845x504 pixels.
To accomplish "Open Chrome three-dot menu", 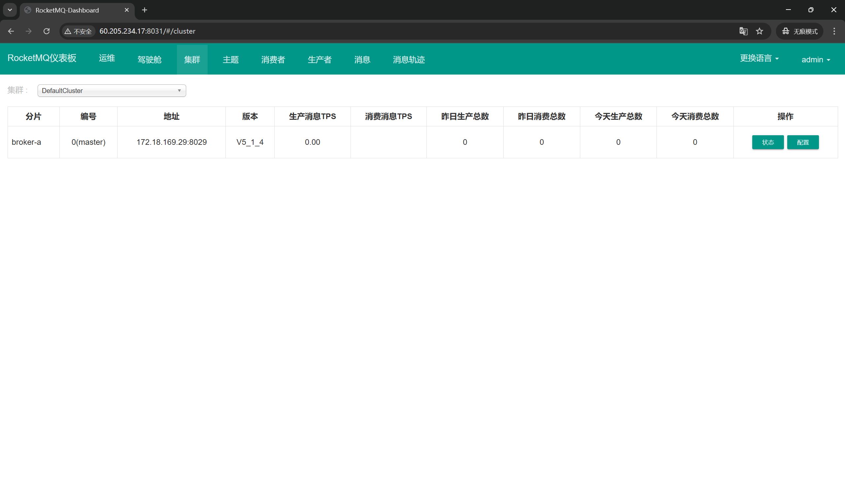I will 834,31.
